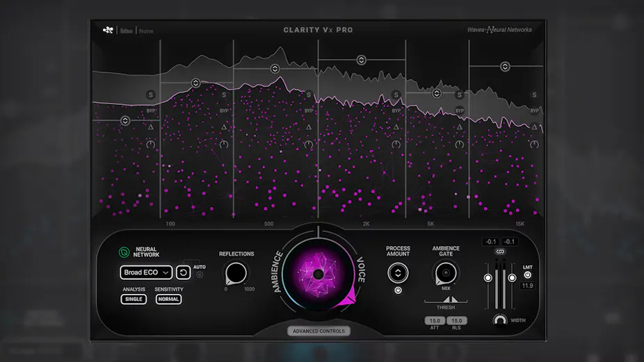Click the limiter value reading 11.9

click(x=527, y=286)
